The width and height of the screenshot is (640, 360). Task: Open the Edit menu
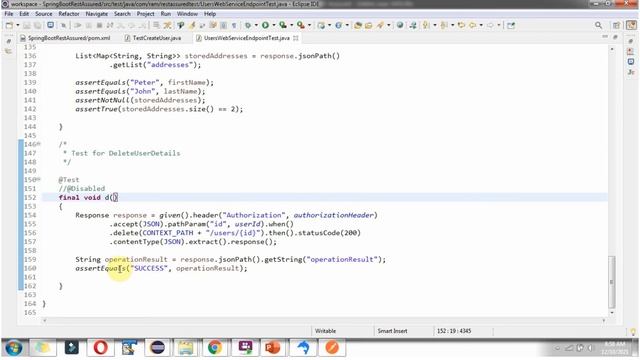[x=24, y=14]
